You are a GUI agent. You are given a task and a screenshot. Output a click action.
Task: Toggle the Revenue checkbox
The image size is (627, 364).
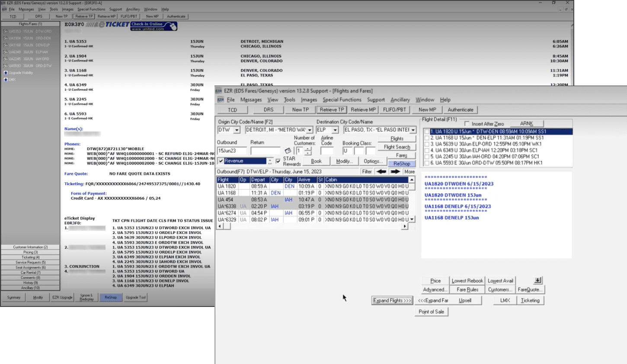(221, 161)
